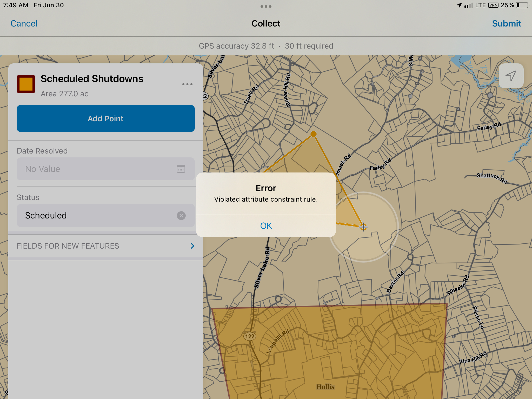Tap the location arrow map button

coord(511,76)
